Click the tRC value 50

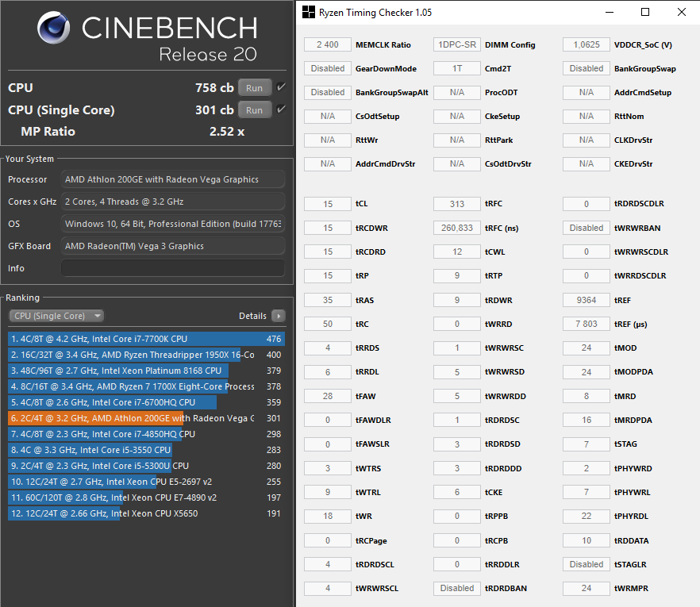coord(328,324)
